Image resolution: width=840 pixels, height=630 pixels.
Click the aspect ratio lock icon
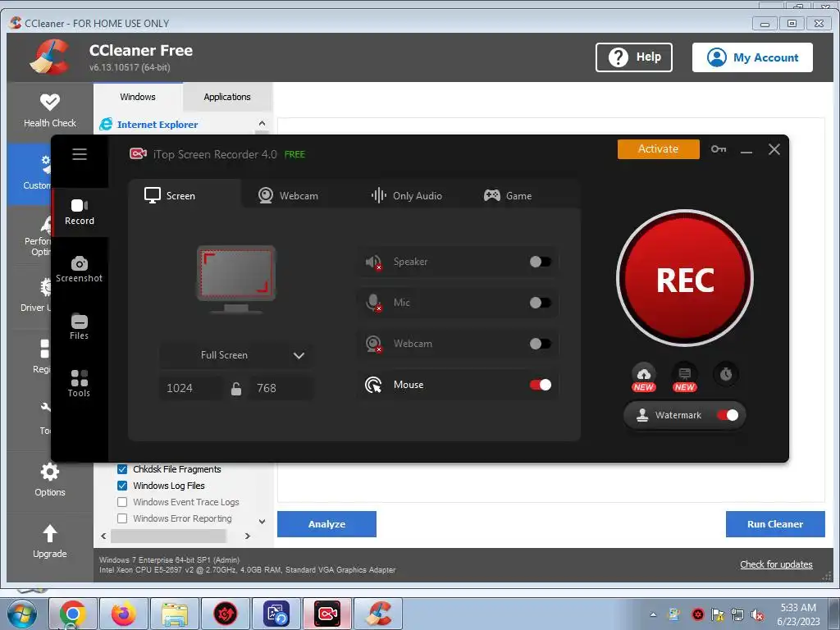(235, 388)
